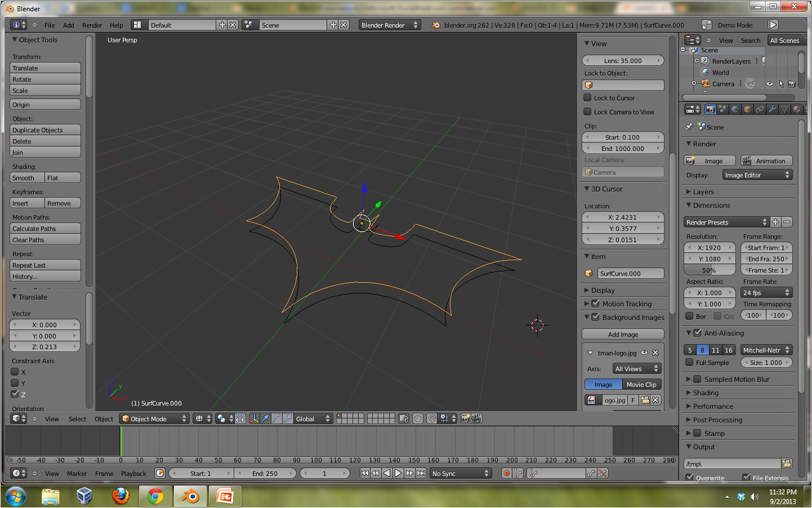Open the Image Editor display dropdown
Viewport: 812px width, 508px height.
point(757,175)
